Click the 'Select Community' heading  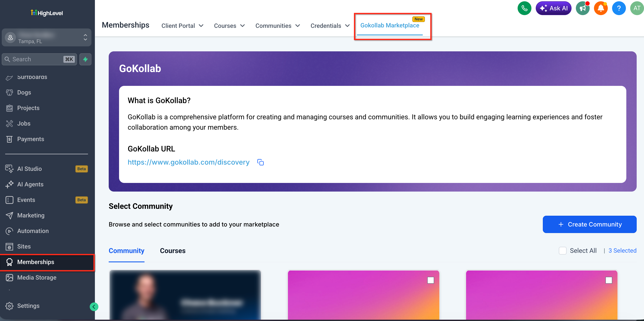click(140, 206)
